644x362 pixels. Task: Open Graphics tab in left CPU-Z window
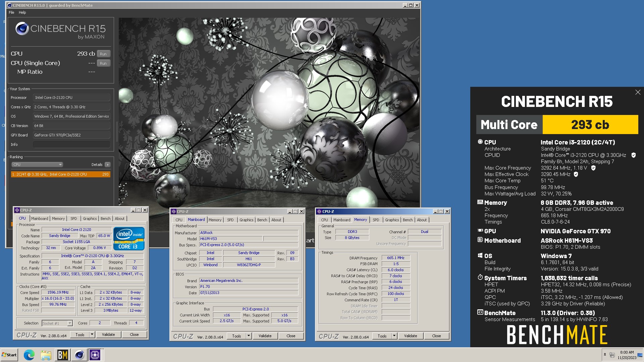tap(90, 219)
